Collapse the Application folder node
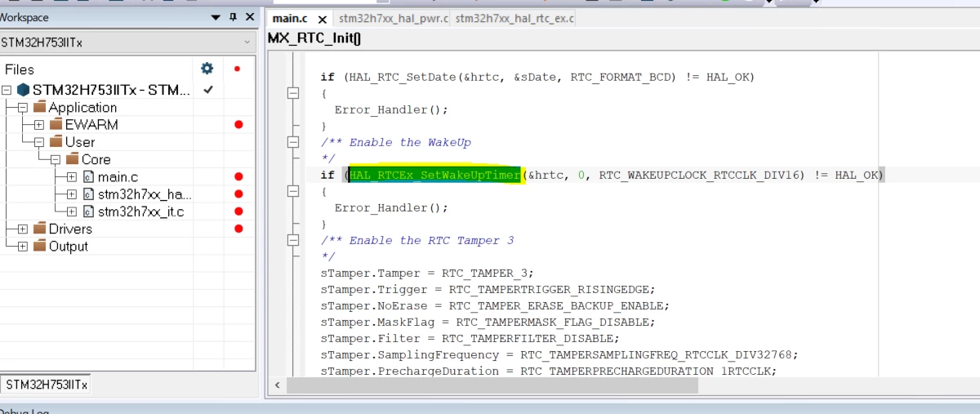Image resolution: width=980 pixels, height=414 pixels. click(22, 108)
